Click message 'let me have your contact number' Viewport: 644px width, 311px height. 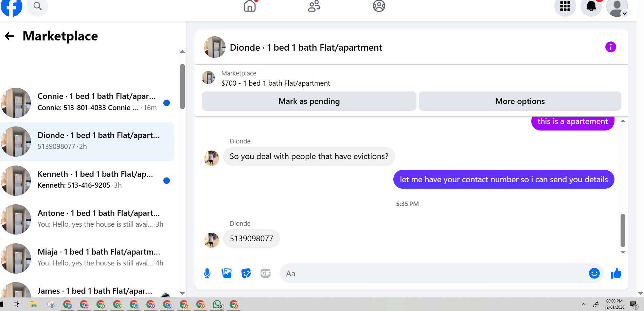click(504, 179)
